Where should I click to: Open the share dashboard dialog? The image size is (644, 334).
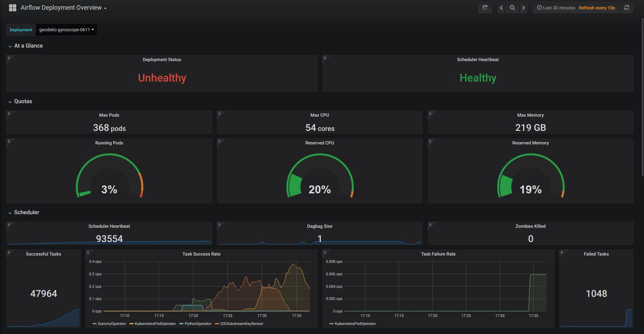(485, 7)
